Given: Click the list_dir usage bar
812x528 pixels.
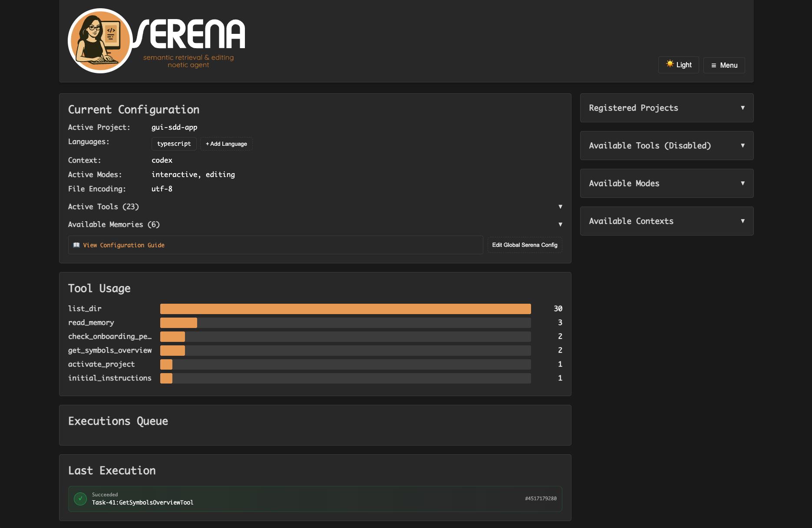Looking at the screenshot, I should coord(345,309).
